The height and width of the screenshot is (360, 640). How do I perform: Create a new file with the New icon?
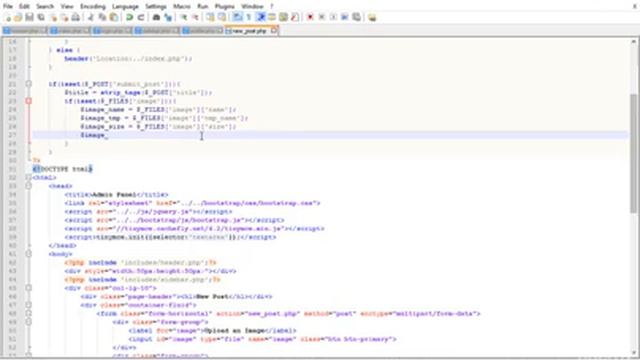pos(7,17)
